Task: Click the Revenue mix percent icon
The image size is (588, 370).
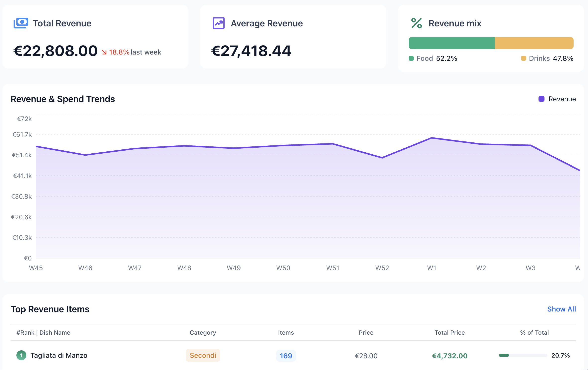Action: (416, 23)
